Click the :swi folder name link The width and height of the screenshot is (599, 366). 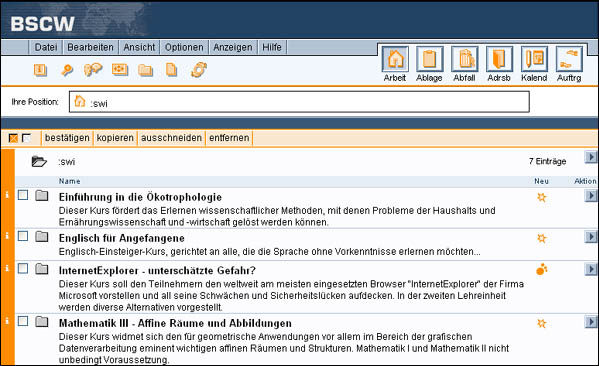point(67,162)
